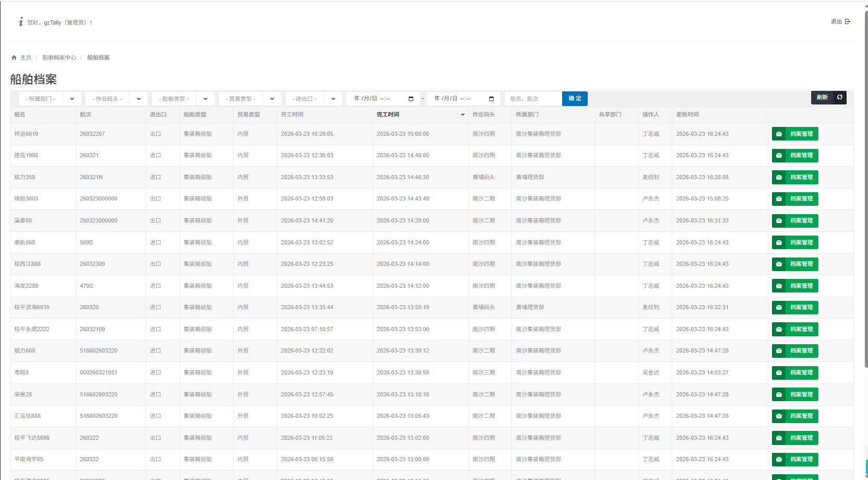Expand the 船舶类型 filter dropdown
The height and width of the screenshot is (480, 868).
(206, 99)
